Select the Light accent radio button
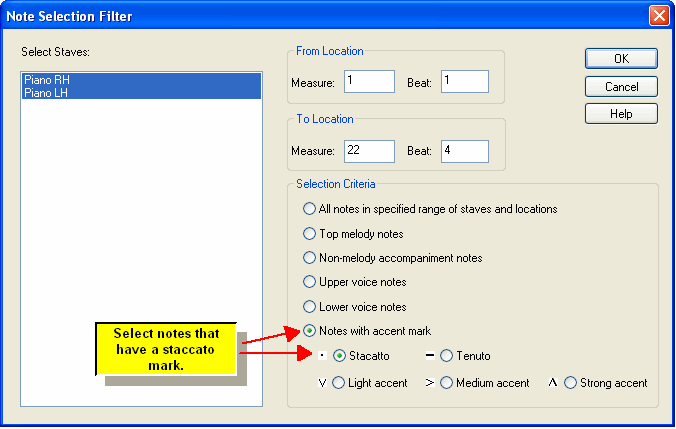The height and width of the screenshot is (429, 676). click(339, 382)
